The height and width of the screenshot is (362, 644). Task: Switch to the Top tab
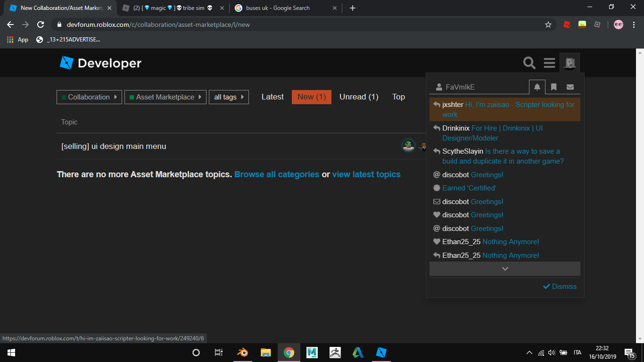click(x=398, y=97)
